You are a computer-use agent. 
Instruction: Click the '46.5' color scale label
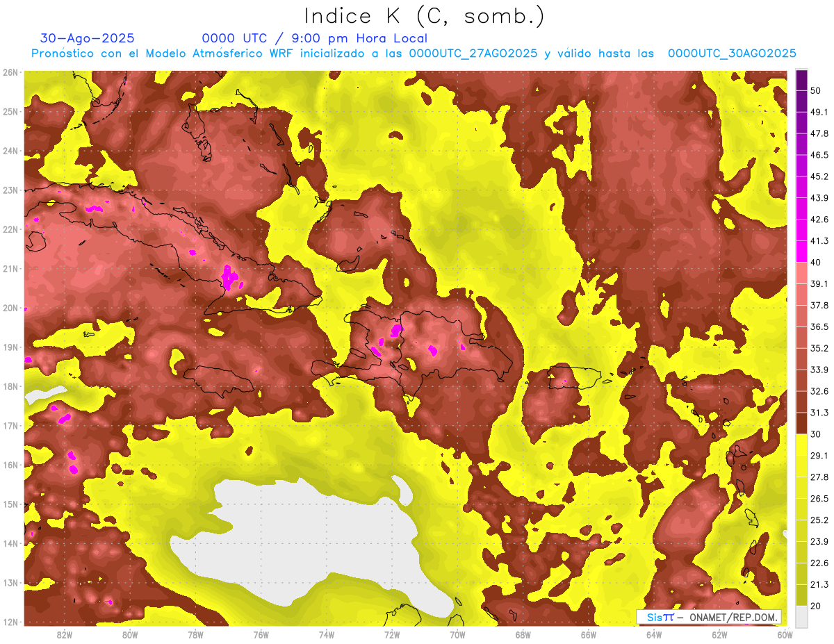[819, 154]
